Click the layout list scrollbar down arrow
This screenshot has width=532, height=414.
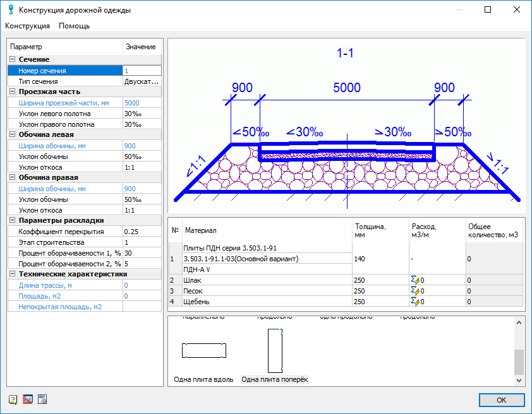(519, 381)
